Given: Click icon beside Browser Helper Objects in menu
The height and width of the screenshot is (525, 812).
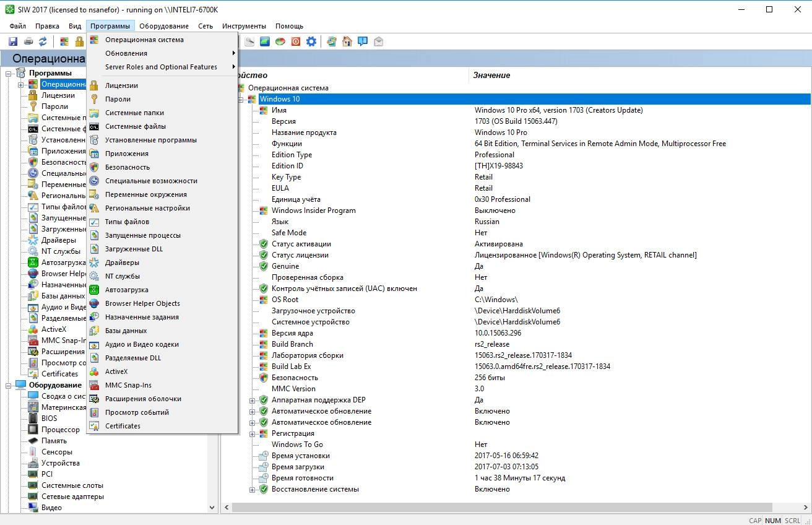Looking at the screenshot, I should [x=94, y=303].
